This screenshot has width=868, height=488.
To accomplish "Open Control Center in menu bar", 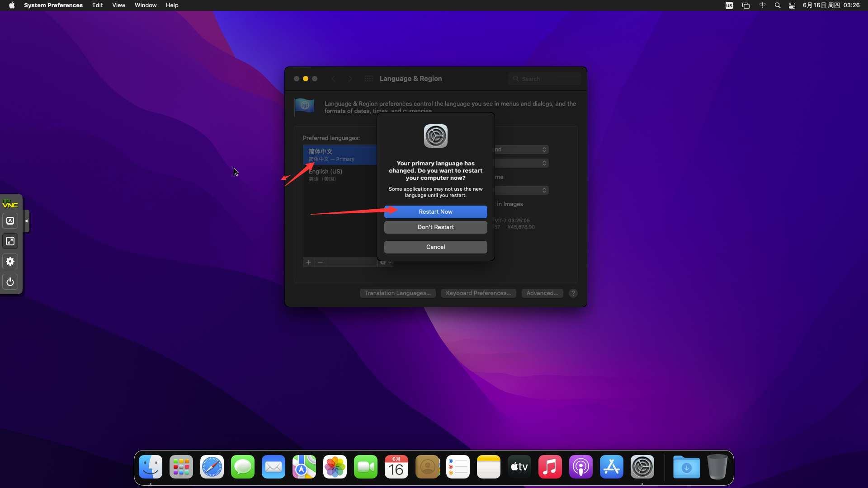I will point(792,5).
